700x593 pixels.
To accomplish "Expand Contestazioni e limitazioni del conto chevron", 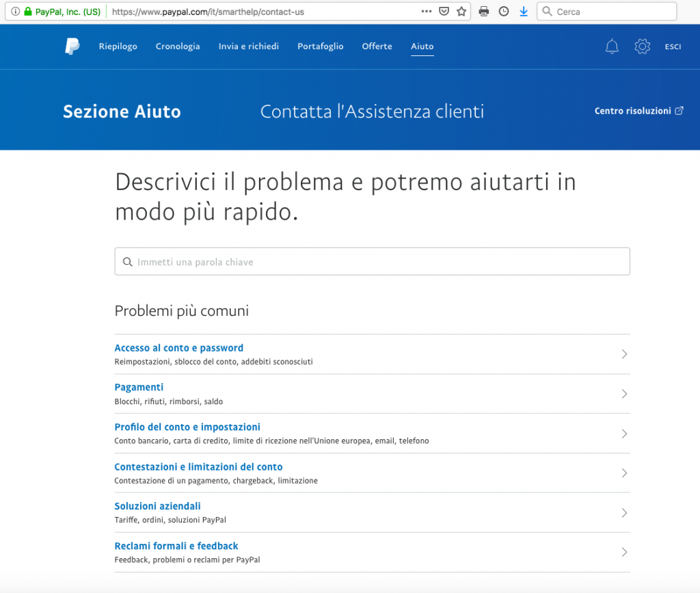I will coord(624,473).
